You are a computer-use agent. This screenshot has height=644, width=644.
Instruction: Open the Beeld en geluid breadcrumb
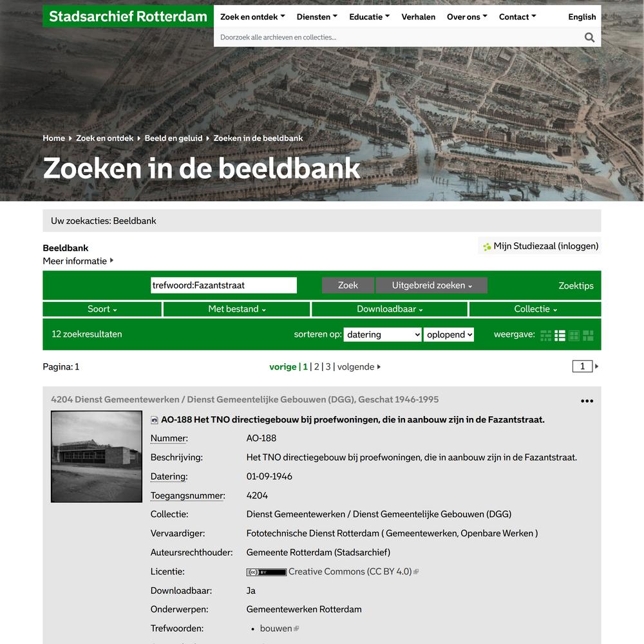point(173,138)
